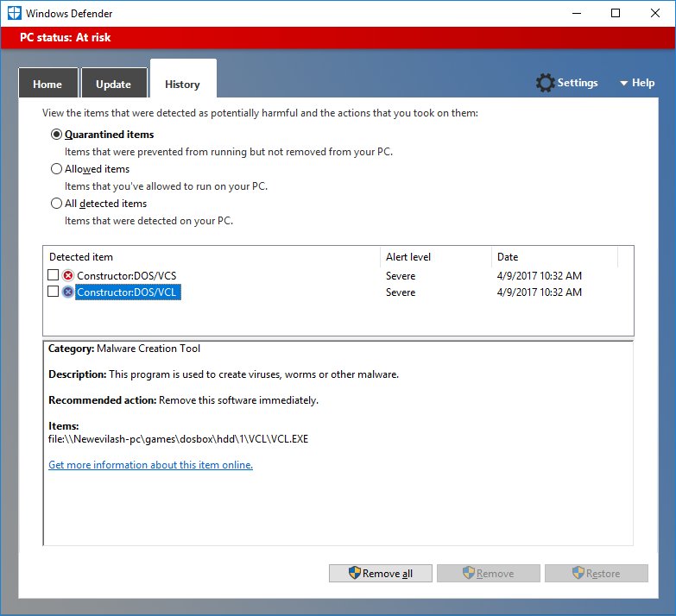Open Settings from the top right
This screenshot has height=616, width=676.
click(567, 83)
